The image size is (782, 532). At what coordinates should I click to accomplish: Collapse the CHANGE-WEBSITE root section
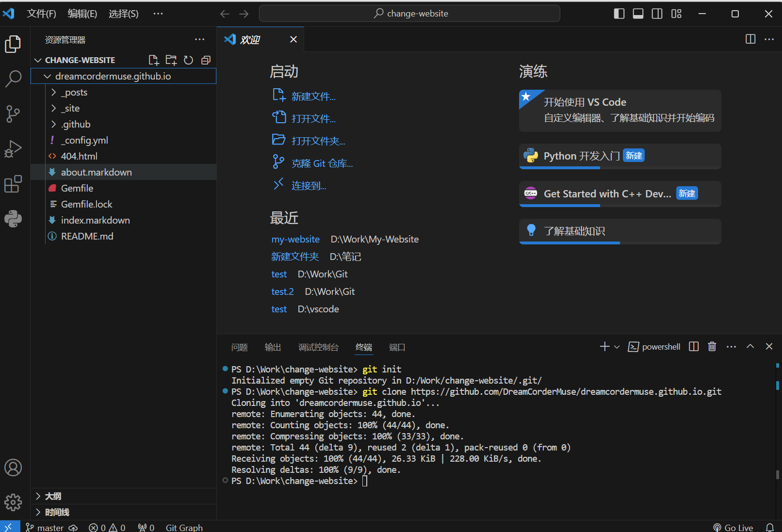coord(38,60)
